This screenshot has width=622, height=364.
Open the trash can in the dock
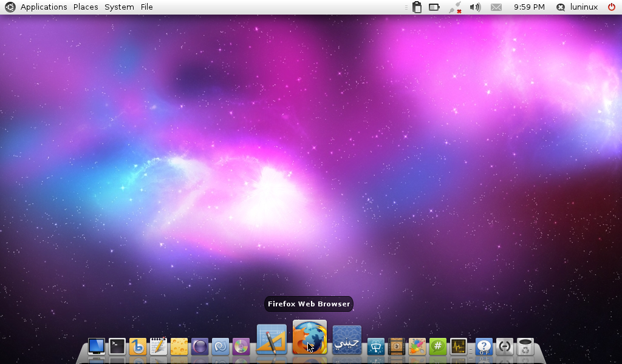(525, 346)
